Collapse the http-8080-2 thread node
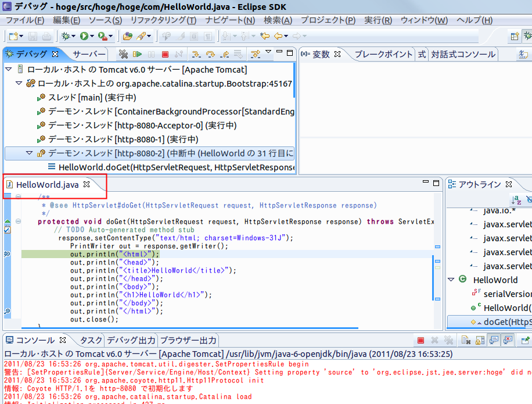Image resolution: width=532 pixels, height=404 pixels. pos(30,153)
